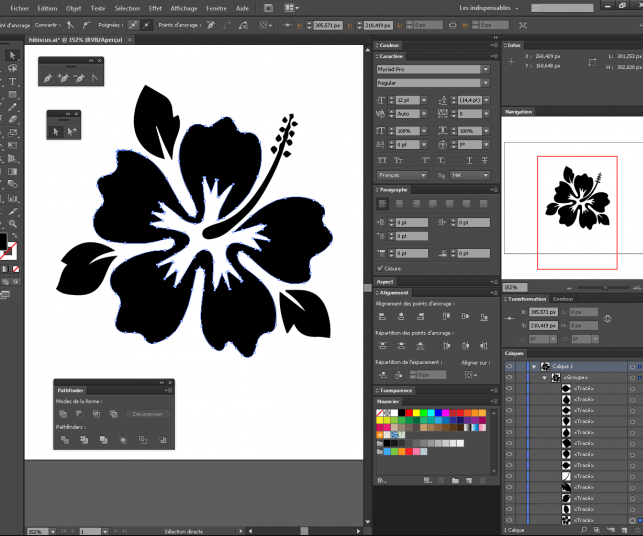Pick the Pen tool in floating pen panel
Image resolution: width=643 pixels, height=536 pixels.
48,78
